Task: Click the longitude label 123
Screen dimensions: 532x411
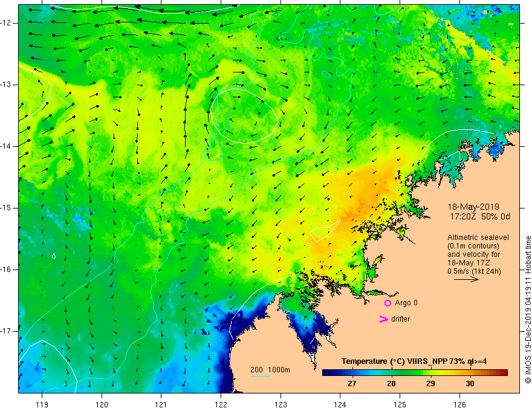Action: point(281,404)
